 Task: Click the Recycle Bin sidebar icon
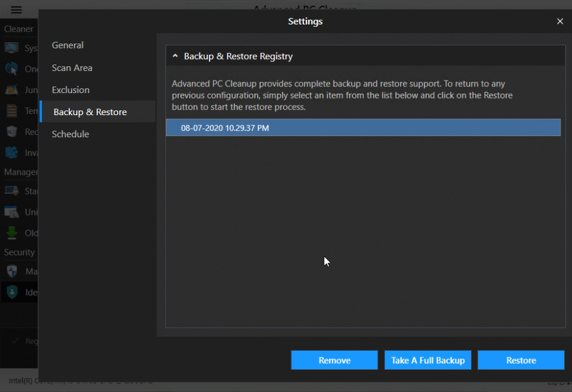point(12,132)
